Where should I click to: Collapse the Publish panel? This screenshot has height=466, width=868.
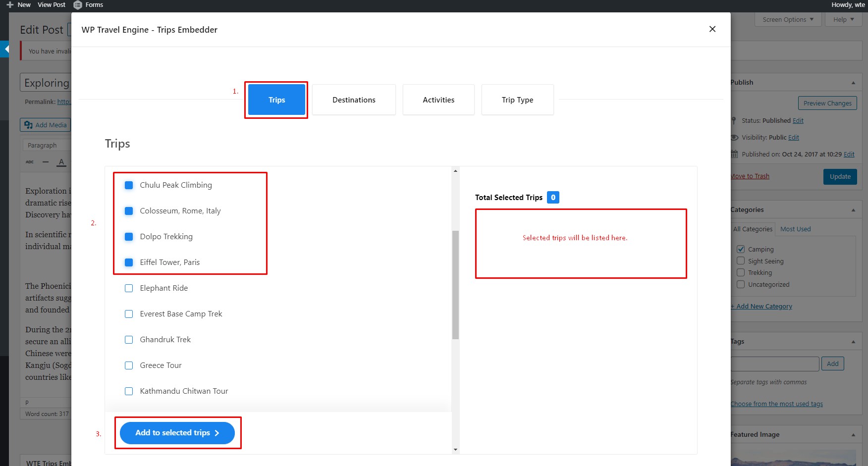853,83
